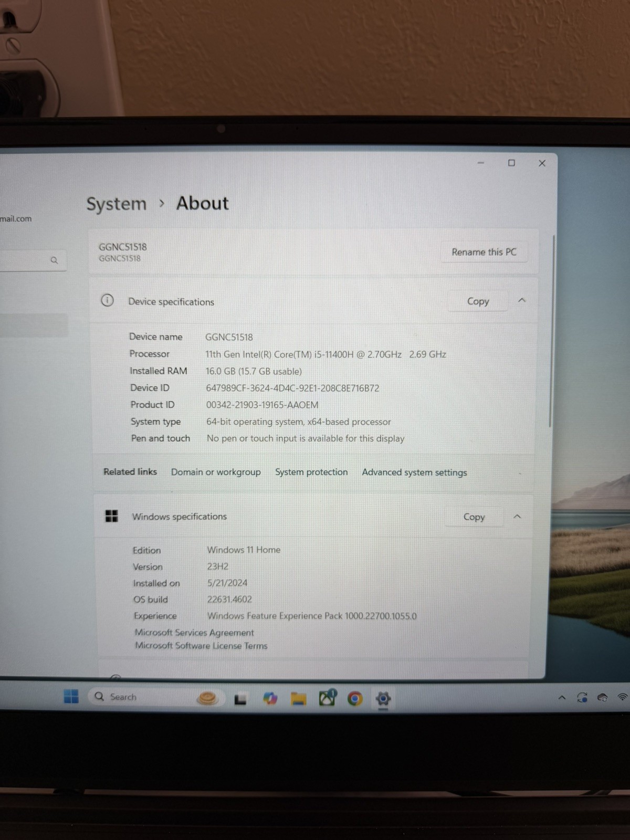
Task: Collapse the Windows specifications section
Action: click(x=517, y=517)
